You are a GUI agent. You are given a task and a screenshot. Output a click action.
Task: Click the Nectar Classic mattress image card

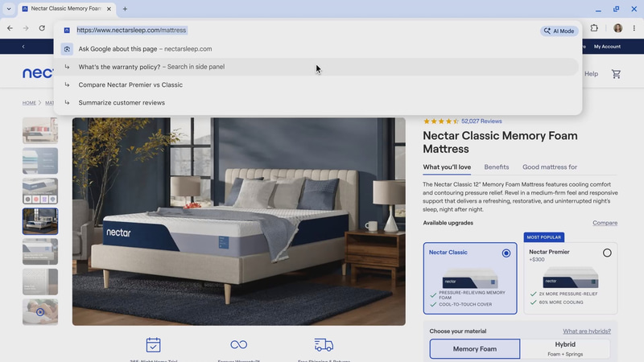pos(470,278)
